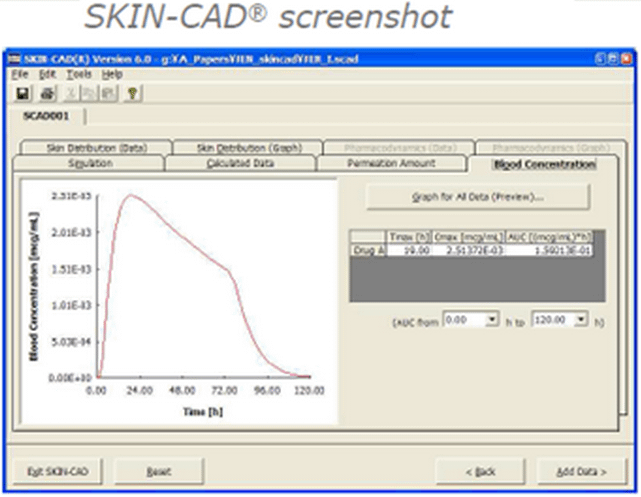
Task: Click the Reset button
Action: (159, 472)
